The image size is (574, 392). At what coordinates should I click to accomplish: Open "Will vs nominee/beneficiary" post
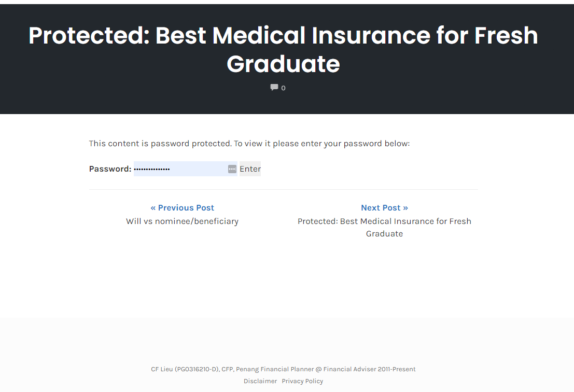pos(182,221)
